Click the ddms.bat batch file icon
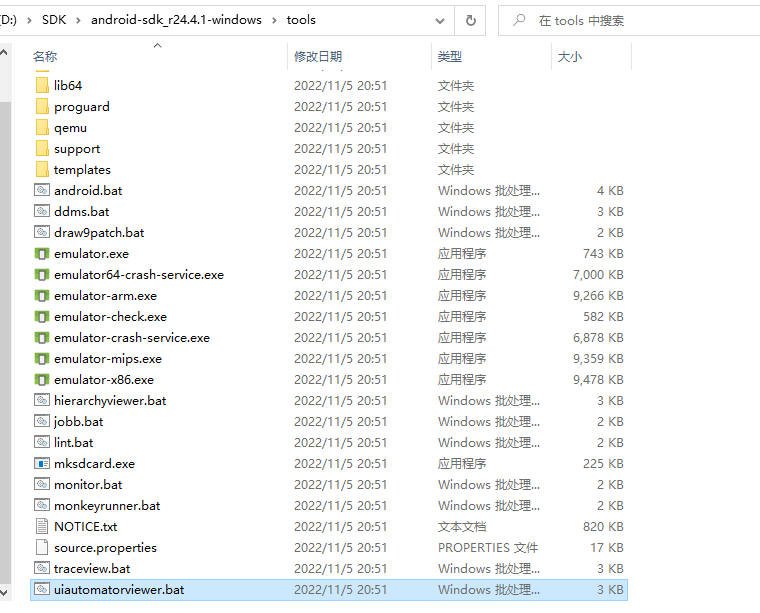This screenshot has height=613, width=760. coord(42,211)
